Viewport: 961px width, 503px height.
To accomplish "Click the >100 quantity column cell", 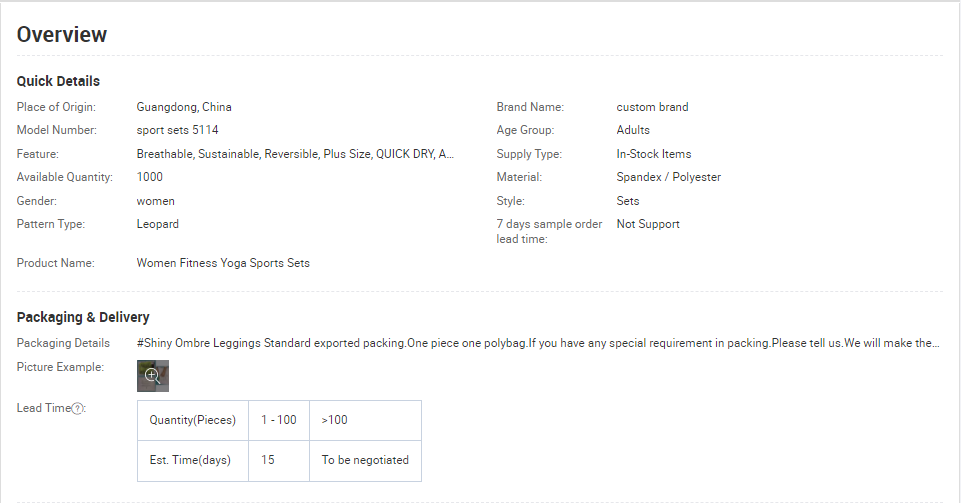I will (365, 420).
